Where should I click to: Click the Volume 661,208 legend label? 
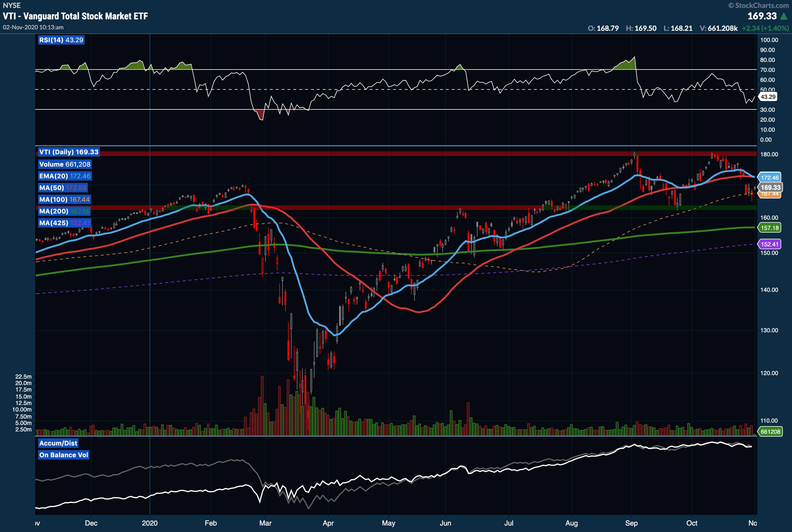tap(65, 164)
